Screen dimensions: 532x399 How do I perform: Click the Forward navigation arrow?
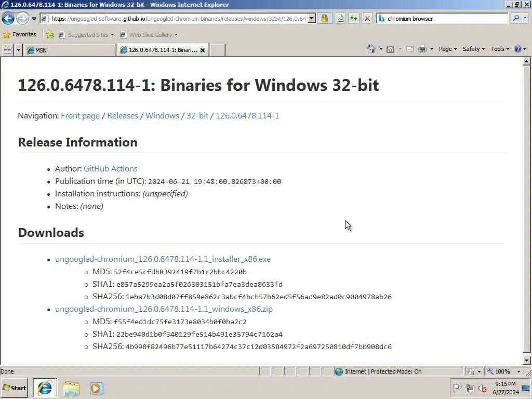pyautogui.click(x=22, y=18)
